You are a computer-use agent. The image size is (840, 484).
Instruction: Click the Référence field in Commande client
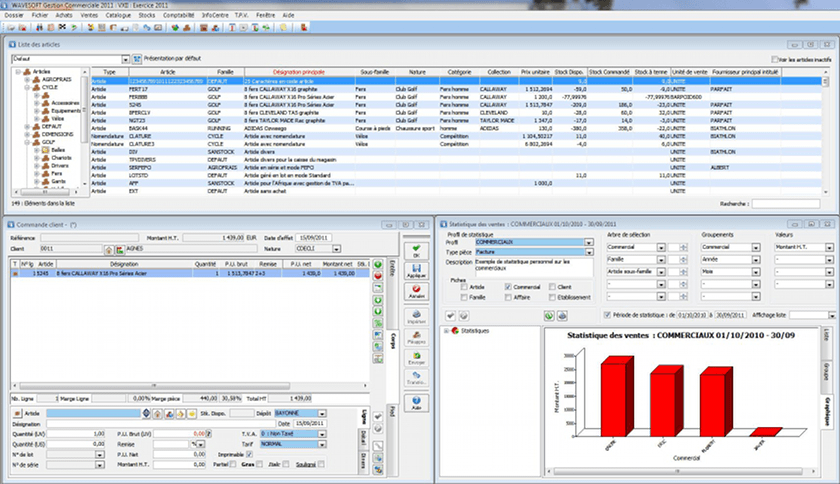coord(89,238)
